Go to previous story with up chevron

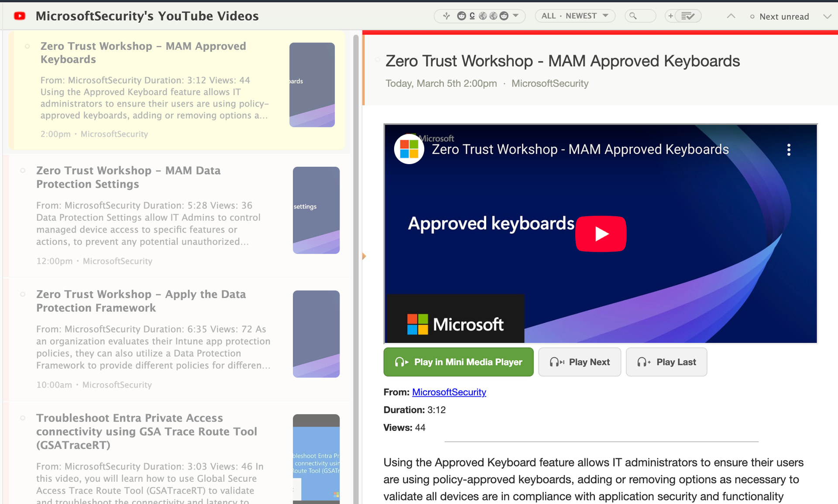click(731, 16)
